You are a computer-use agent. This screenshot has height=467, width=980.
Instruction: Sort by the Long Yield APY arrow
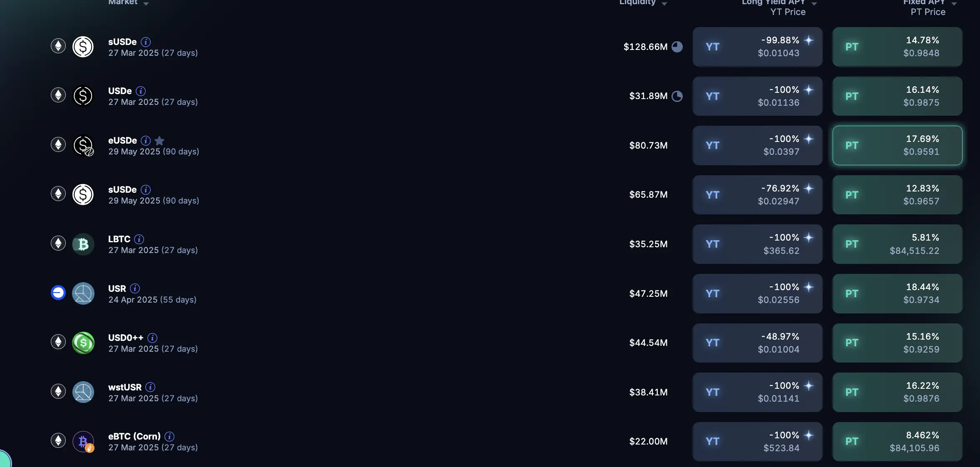pos(814,3)
